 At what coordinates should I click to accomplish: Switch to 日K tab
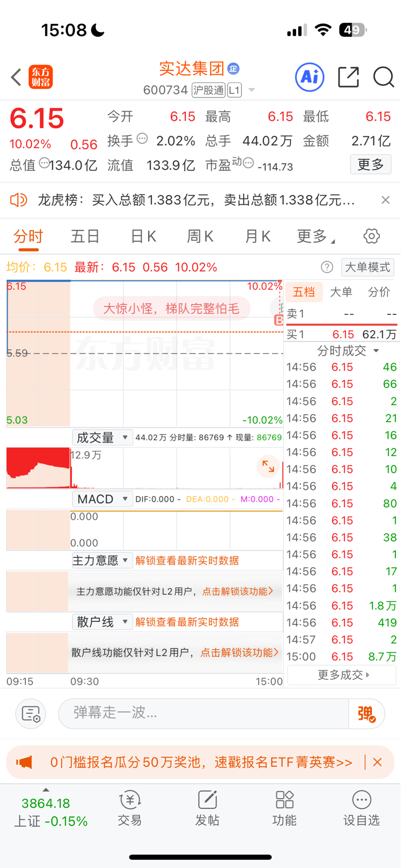coord(143,237)
